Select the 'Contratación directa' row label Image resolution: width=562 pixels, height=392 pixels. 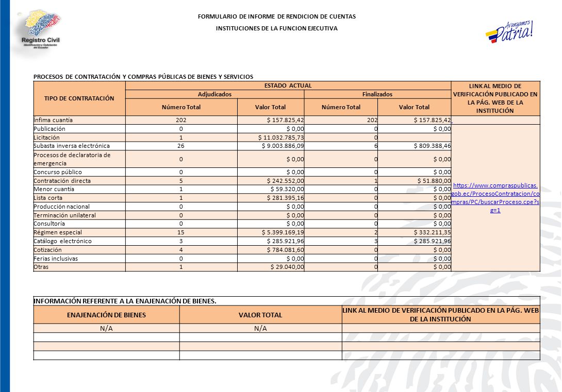[x=62, y=181]
